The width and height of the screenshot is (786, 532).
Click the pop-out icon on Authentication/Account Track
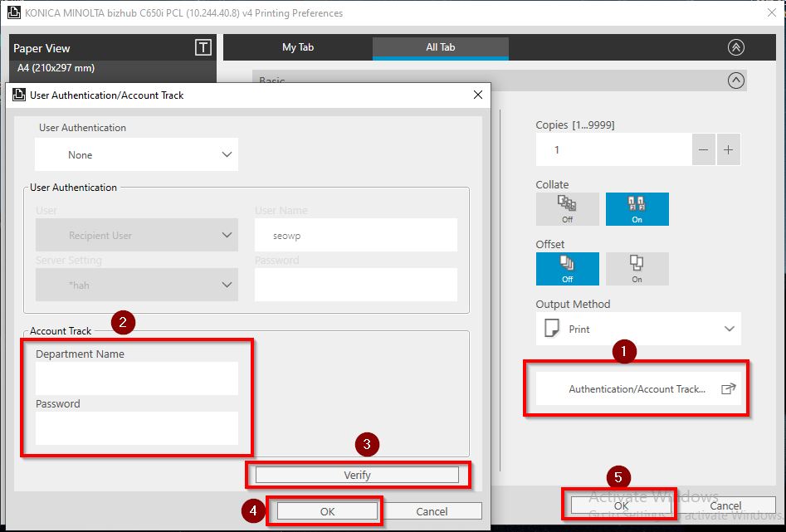click(x=728, y=388)
